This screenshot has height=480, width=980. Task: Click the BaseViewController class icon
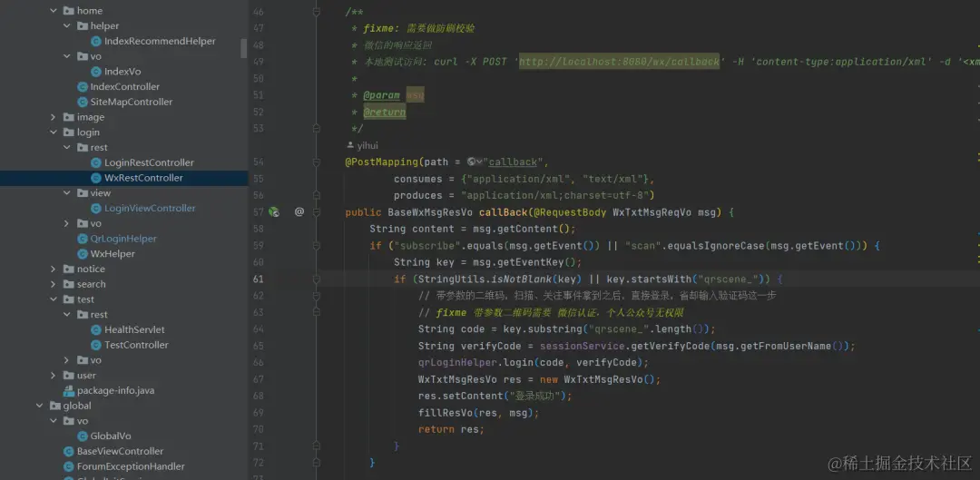[x=68, y=451]
